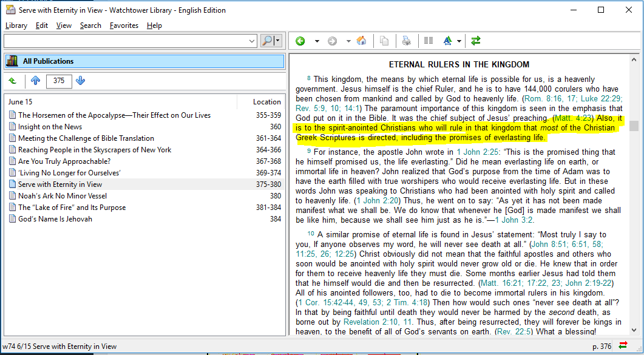The image size is (644, 355).
Task: Select the Noah's Ark No Minor Vessel article
Action: pyautogui.click(x=63, y=196)
